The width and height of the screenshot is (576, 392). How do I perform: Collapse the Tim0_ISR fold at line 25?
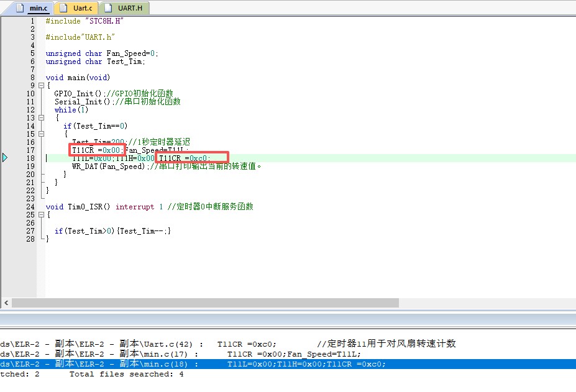(x=41, y=215)
